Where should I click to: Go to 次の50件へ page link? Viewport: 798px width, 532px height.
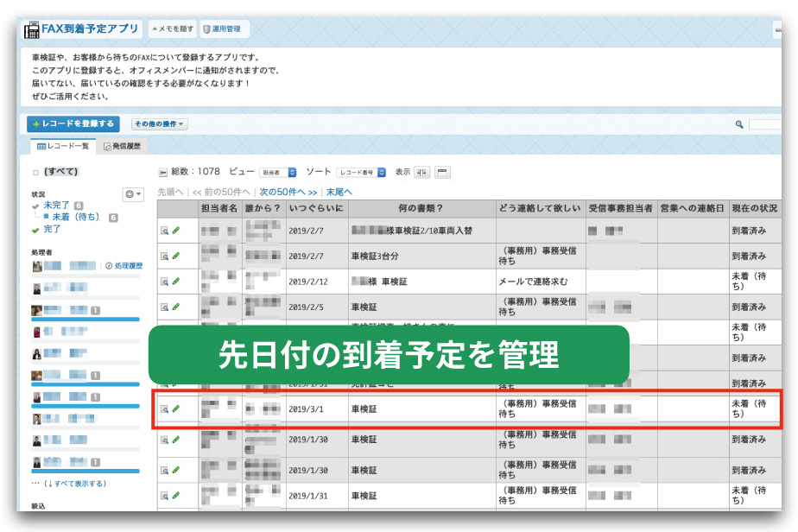[x=288, y=192]
